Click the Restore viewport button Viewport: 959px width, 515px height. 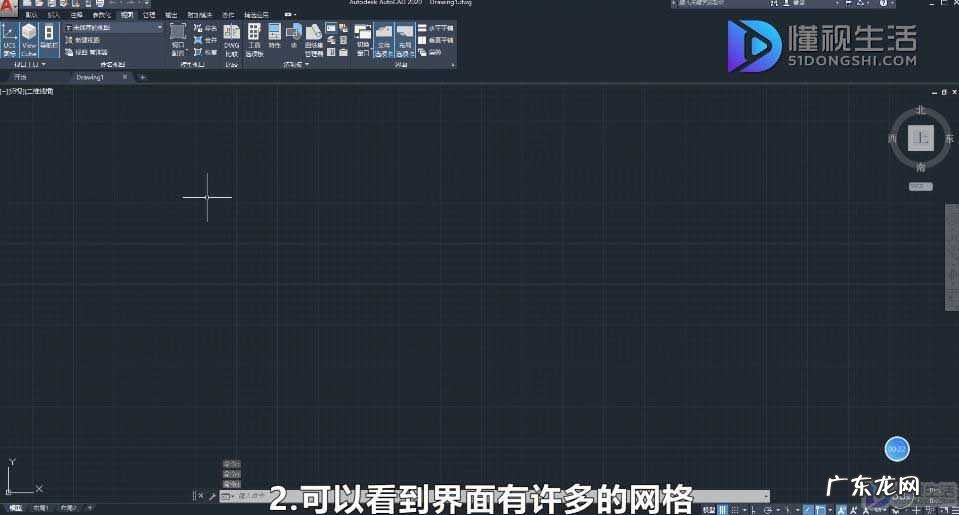click(x=206, y=52)
